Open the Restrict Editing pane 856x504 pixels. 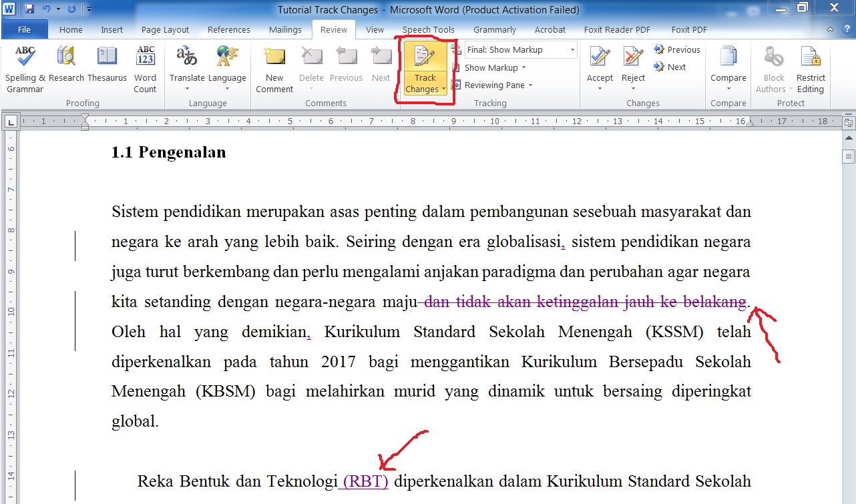pyautogui.click(x=811, y=58)
